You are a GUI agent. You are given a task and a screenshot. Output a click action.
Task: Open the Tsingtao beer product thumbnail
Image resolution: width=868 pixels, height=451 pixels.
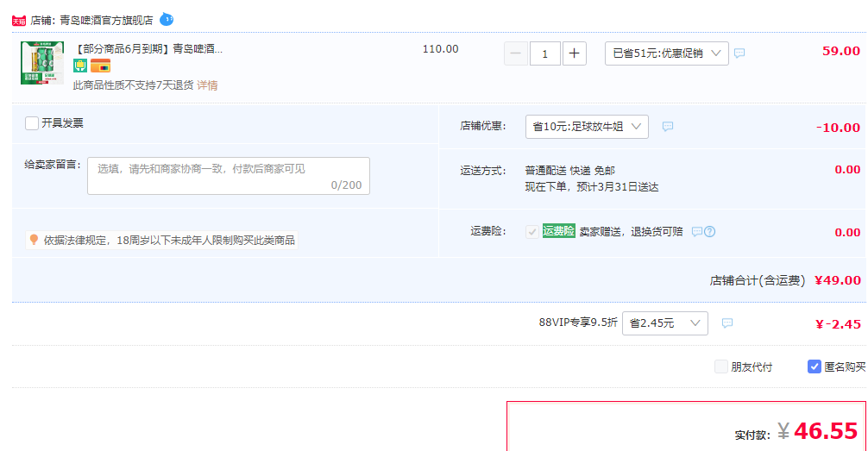pyautogui.click(x=42, y=63)
